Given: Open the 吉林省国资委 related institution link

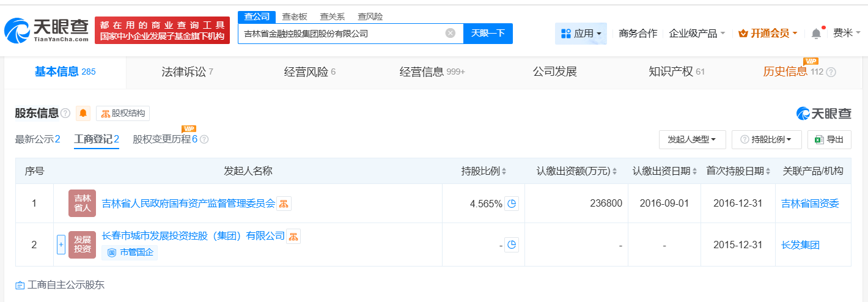Looking at the screenshot, I should 810,204.
